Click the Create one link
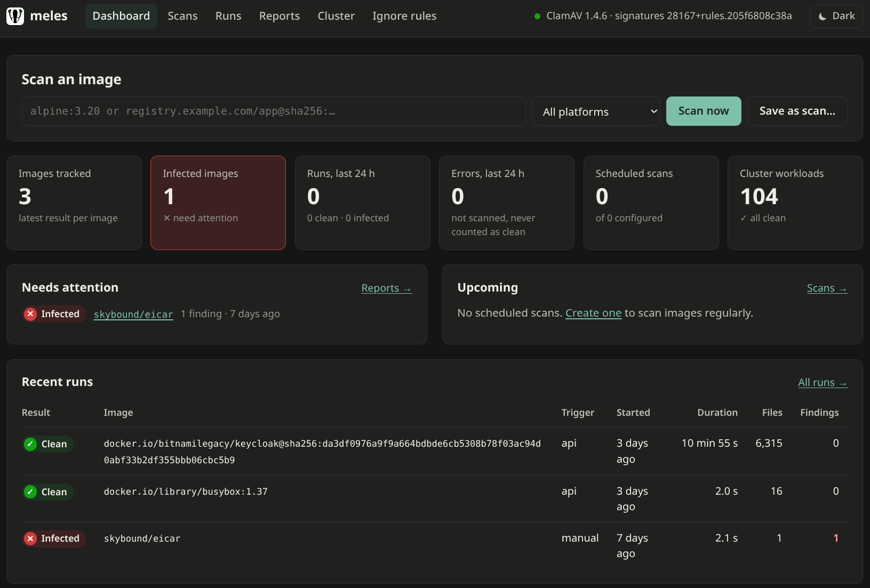The width and height of the screenshot is (870, 588). point(593,313)
